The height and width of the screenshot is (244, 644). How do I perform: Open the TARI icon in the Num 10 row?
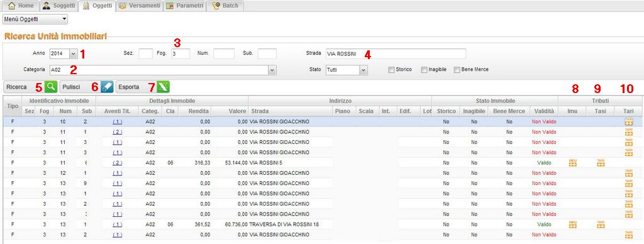click(629, 121)
